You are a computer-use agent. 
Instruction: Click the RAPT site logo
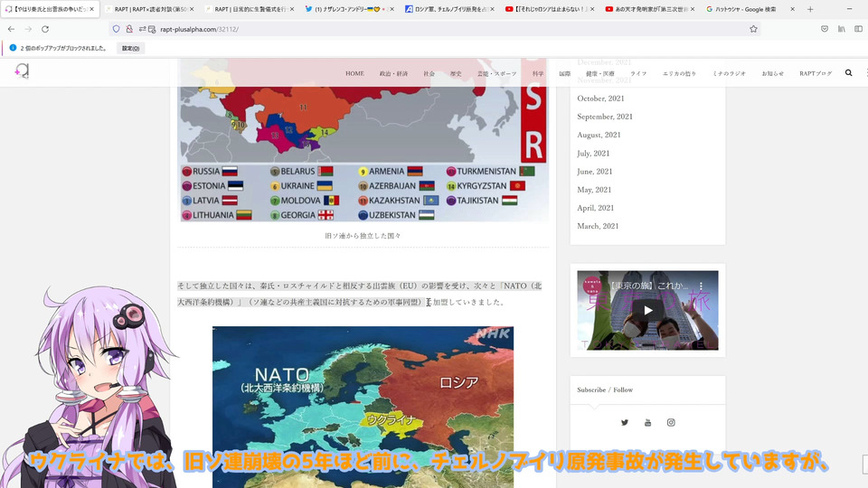(x=22, y=70)
